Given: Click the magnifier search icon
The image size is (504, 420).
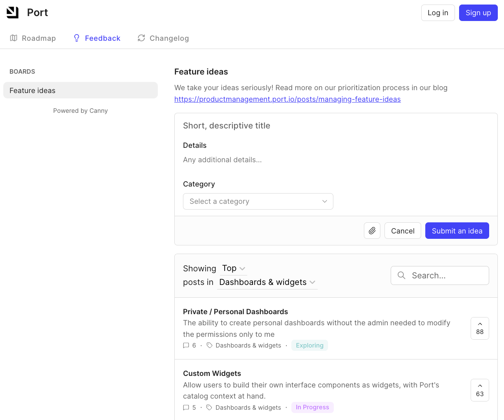Looking at the screenshot, I should pyautogui.click(x=401, y=275).
